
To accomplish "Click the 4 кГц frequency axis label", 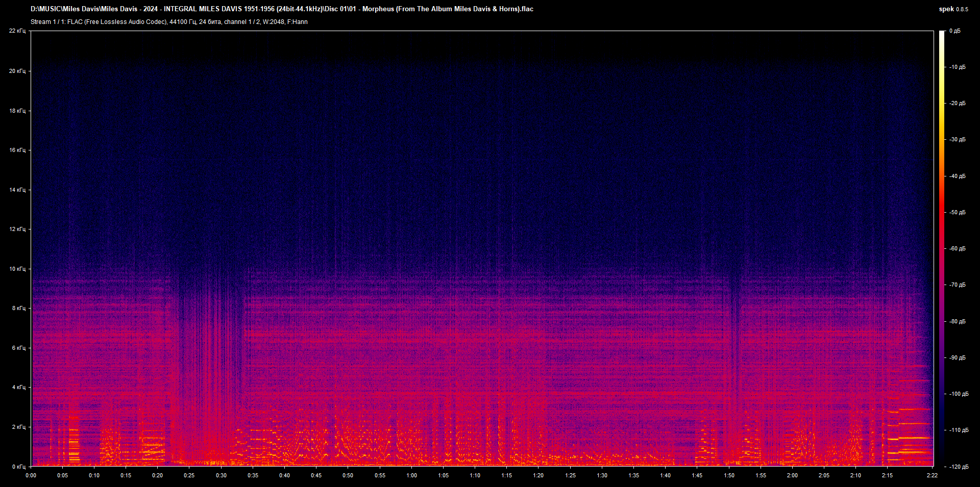I will click(19, 387).
